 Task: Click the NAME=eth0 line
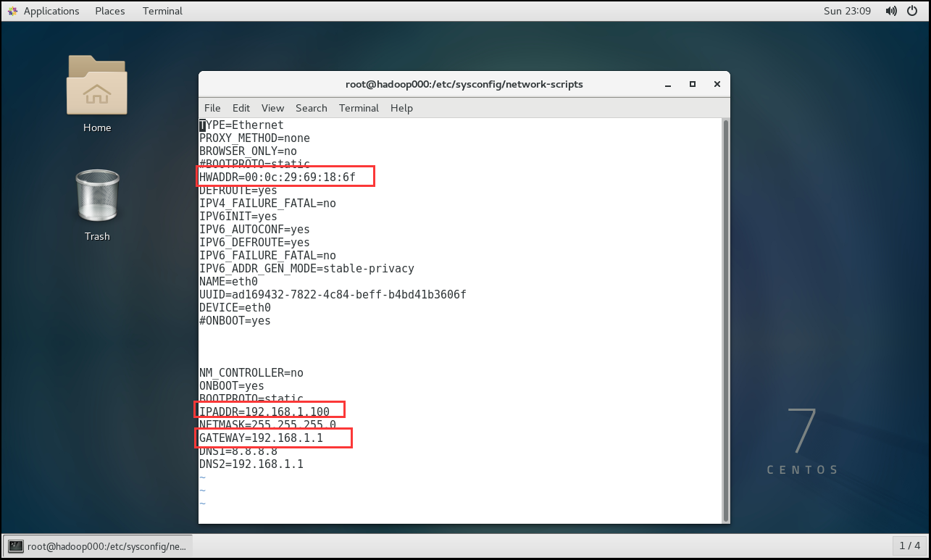[x=228, y=282]
